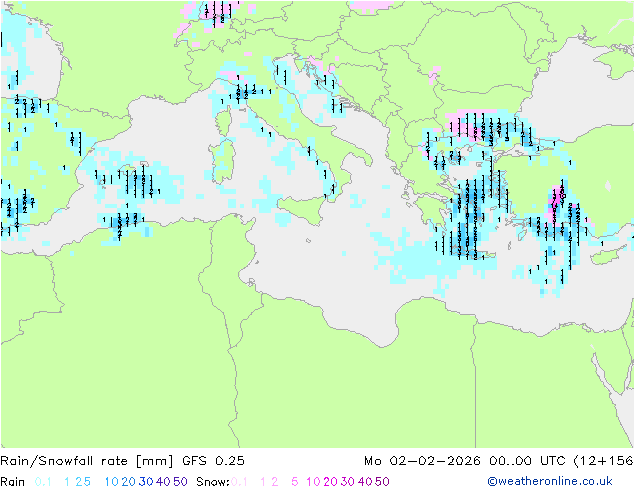Click the 'Mo 02-02-2026 00..00 UTC' timestamp
634x490 pixels.
point(467,461)
